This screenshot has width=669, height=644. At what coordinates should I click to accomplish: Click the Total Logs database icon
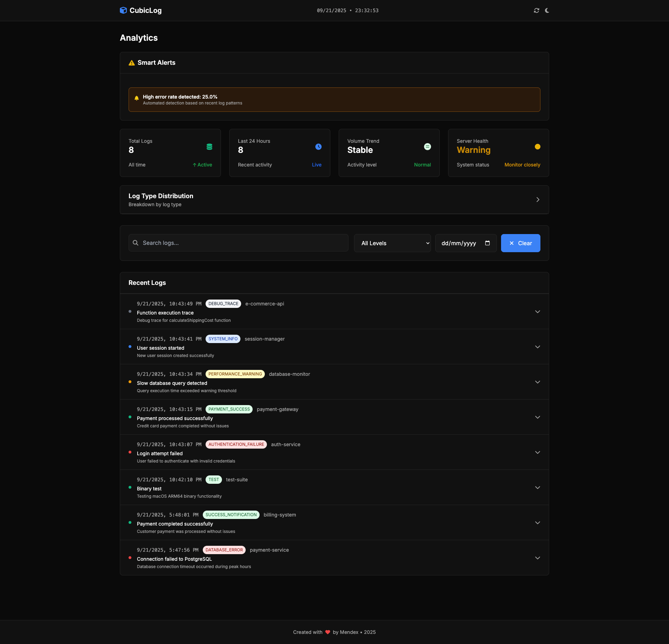(x=209, y=147)
